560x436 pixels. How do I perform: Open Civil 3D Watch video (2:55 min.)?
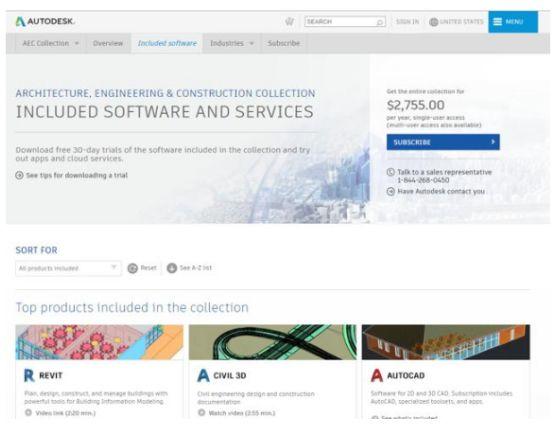[x=242, y=413]
